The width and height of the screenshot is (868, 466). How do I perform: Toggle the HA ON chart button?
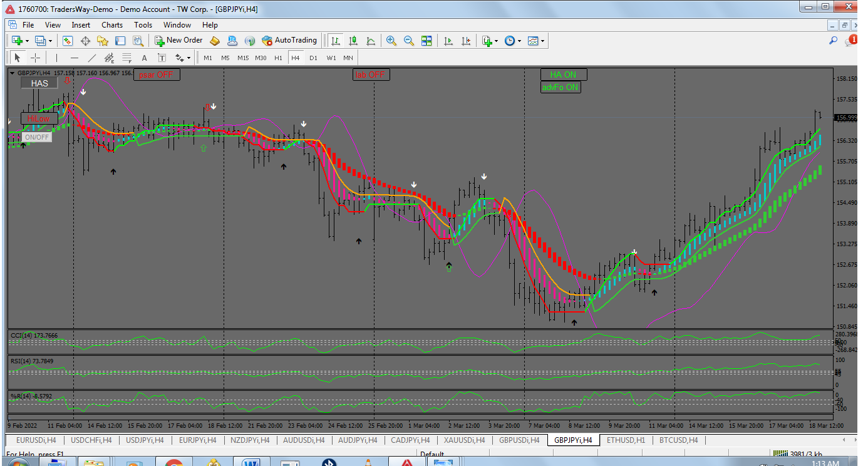[563, 75]
